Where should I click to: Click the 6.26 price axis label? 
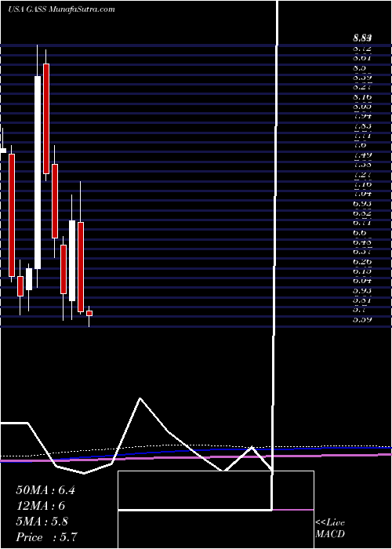click(x=362, y=261)
